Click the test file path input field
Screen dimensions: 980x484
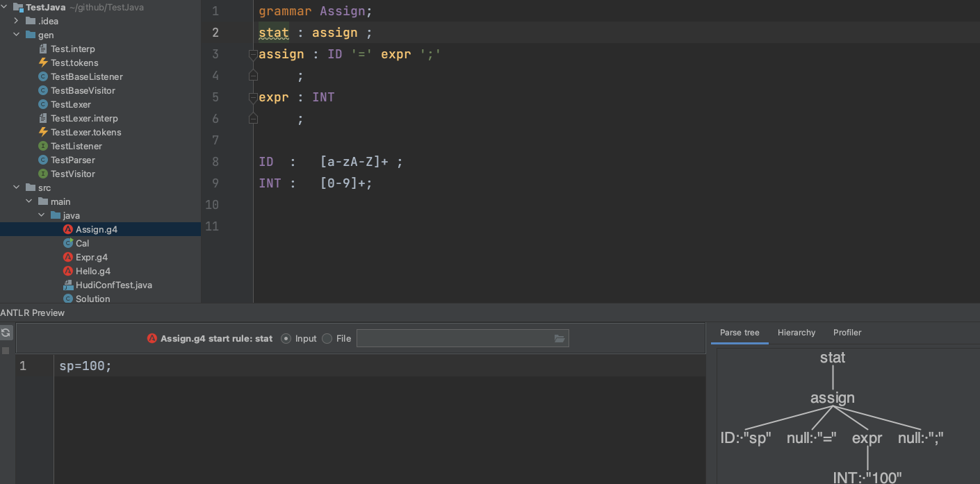pyautogui.click(x=459, y=338)
